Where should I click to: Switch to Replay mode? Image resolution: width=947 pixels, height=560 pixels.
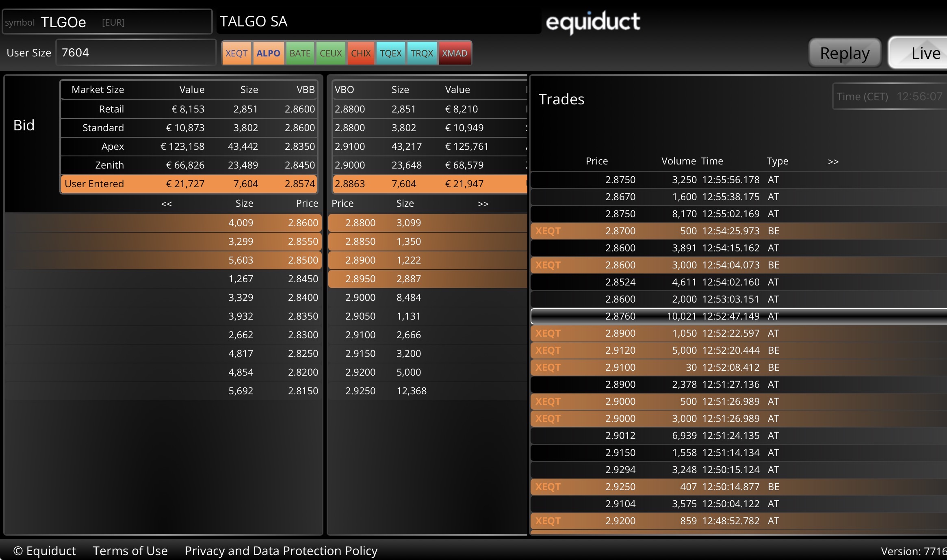tap(844, 53)
